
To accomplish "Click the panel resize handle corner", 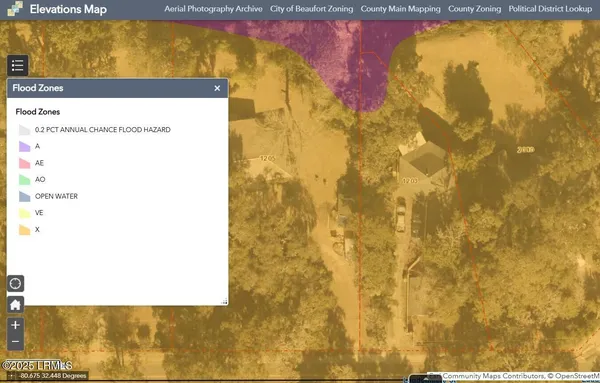I will tap(224, 302).
